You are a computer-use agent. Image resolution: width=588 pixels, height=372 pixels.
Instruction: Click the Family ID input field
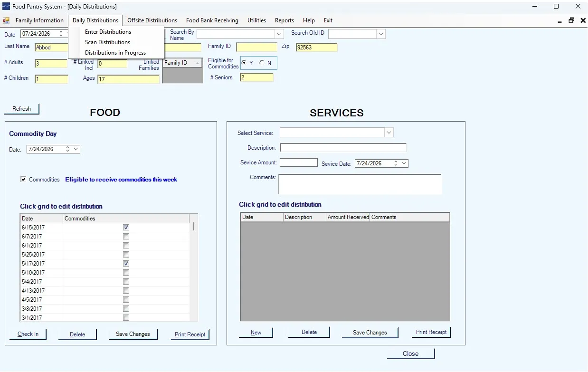[x=256, y=47]
